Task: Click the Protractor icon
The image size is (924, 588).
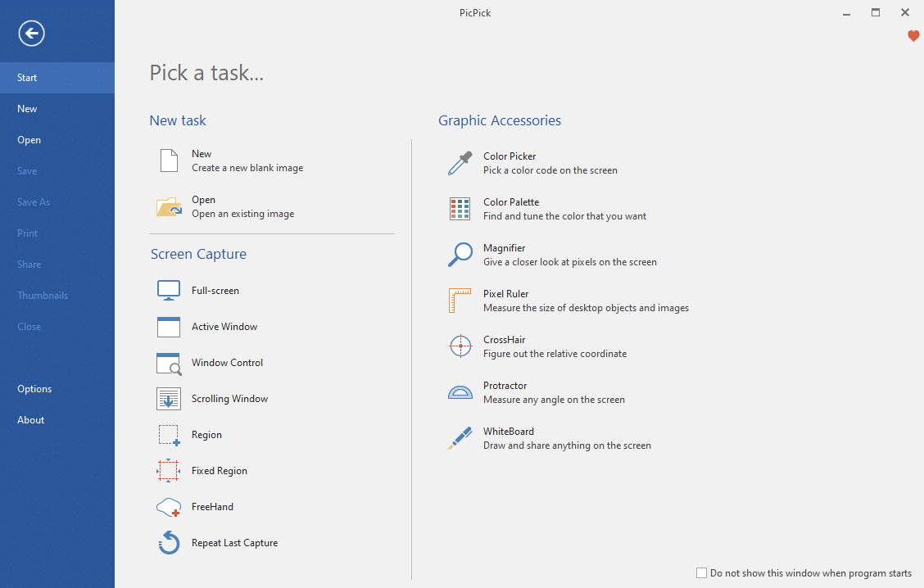Action: click(x=460, y=392)
